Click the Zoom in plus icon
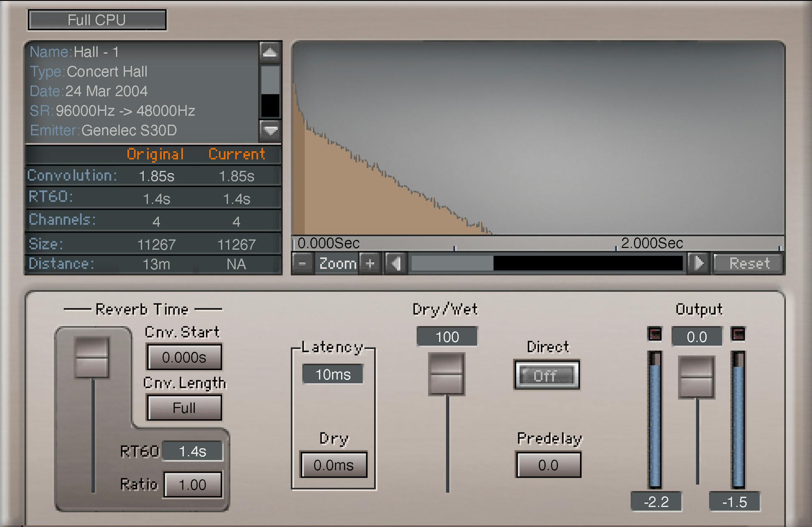812x527 pixels. pos(370,263)
